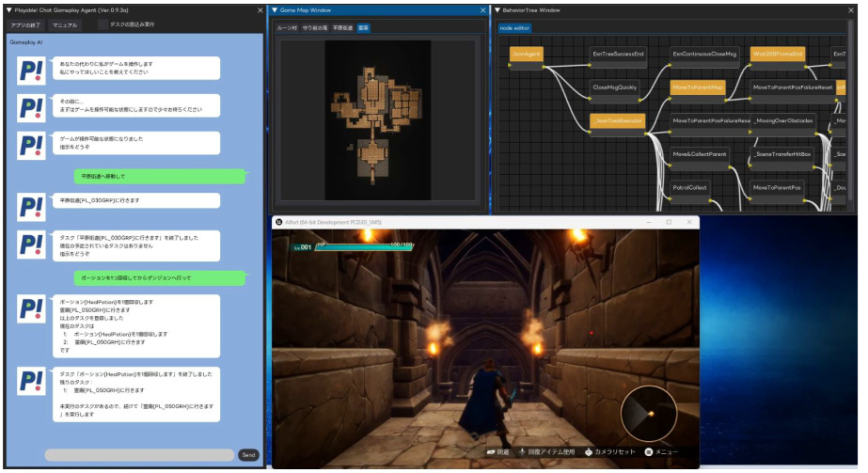Click the message 平原街道(PL_030GRP)に行きます
868x473 pixels.
(x=136, y=200)
